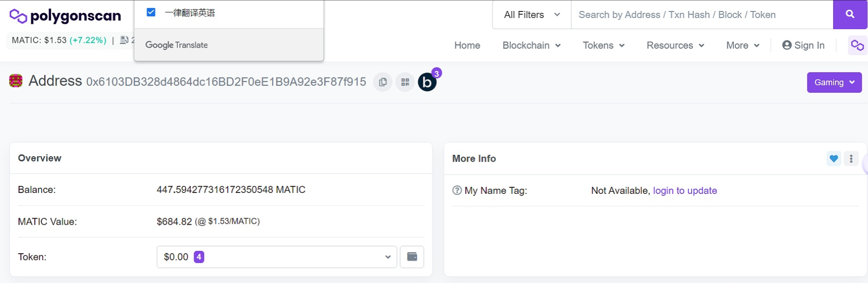
Task: Expand the Gaming label dropdown
Action: 834,82
